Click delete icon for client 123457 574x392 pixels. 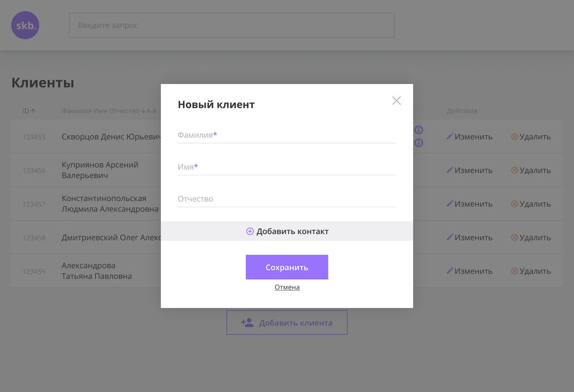(514, 204)
